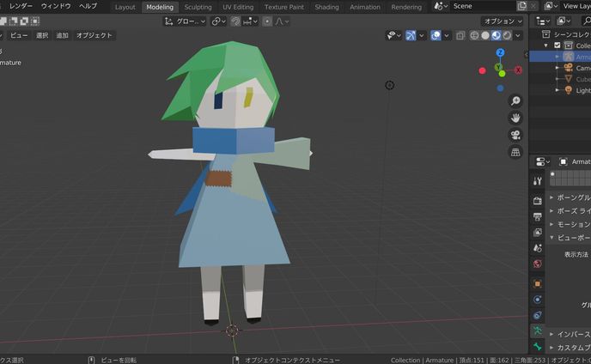Uncheck the Collection visibility checkbox in outliner

tap(557, 45)
